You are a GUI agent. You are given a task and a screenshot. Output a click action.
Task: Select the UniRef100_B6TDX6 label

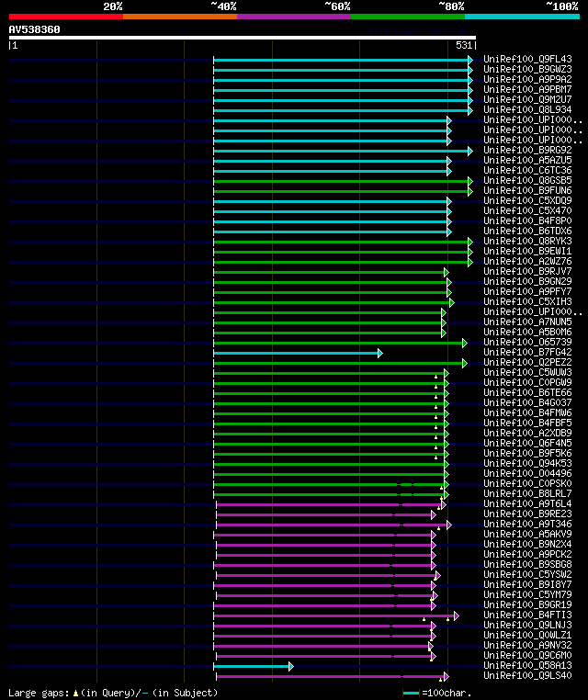527,231
